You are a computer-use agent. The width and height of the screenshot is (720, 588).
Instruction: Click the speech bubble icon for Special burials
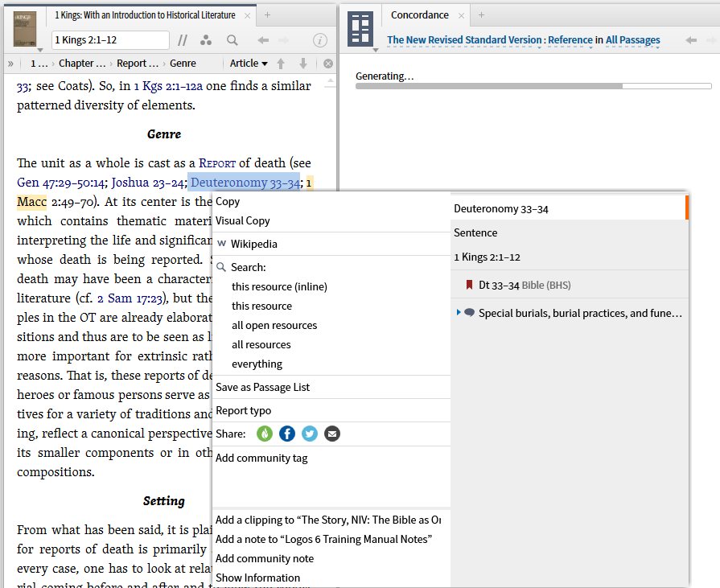[x=469, y=313]
